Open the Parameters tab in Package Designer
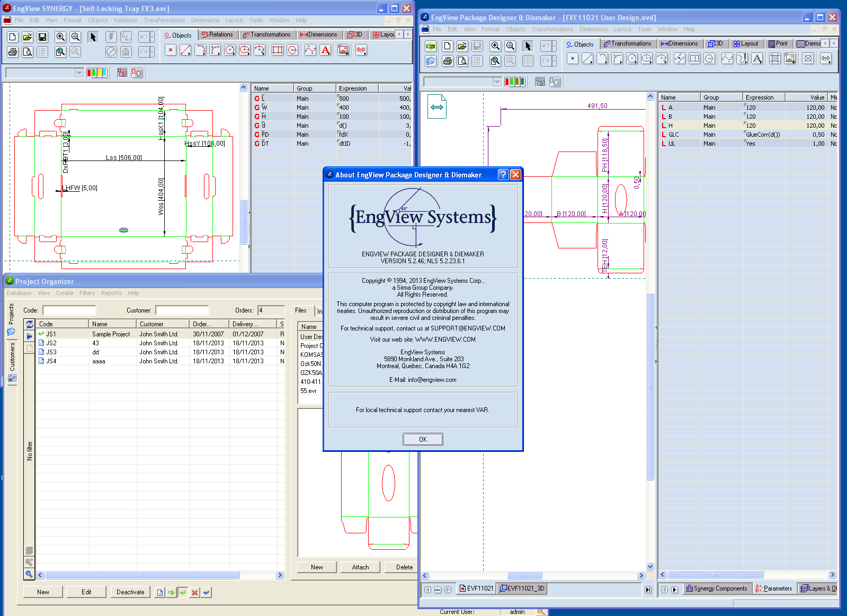Viewport: 847px width, 616px height. pos(774,588)
